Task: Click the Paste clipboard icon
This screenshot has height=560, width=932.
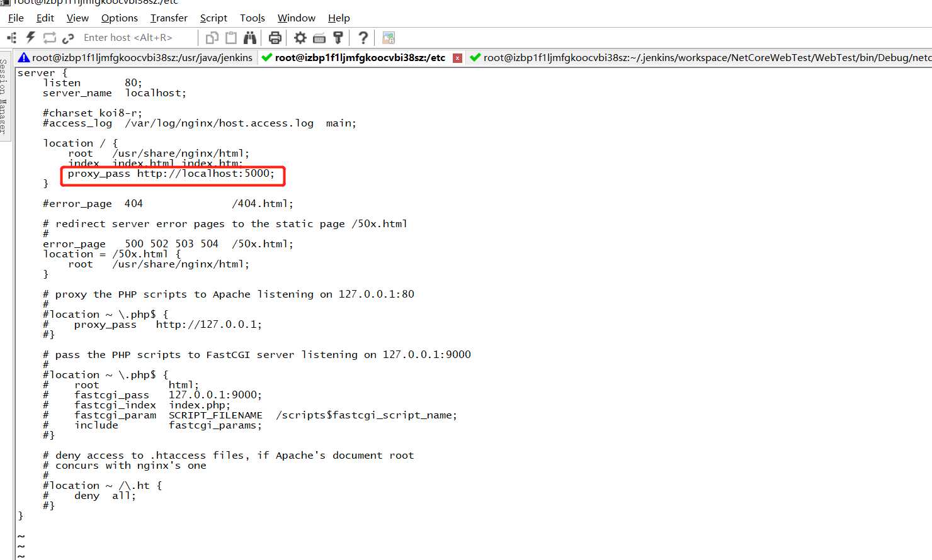Action: [231, 38]
